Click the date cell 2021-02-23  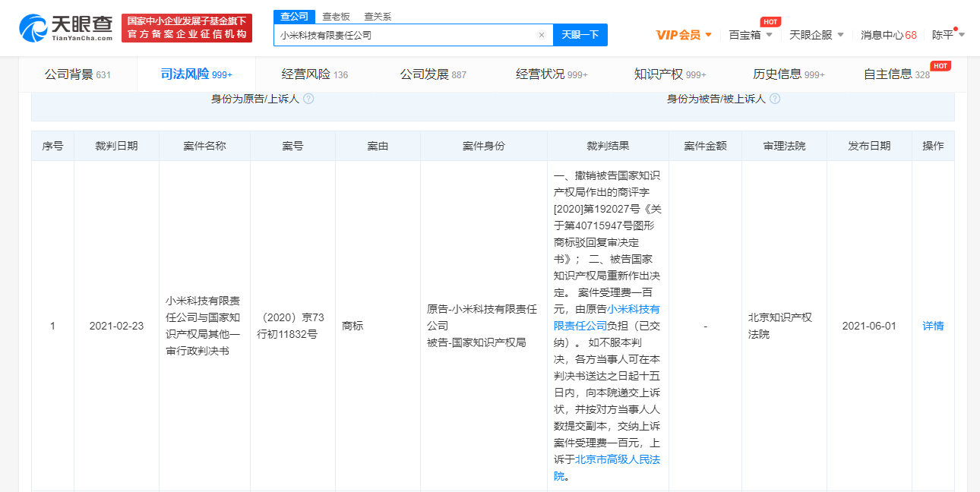[116, 326]
